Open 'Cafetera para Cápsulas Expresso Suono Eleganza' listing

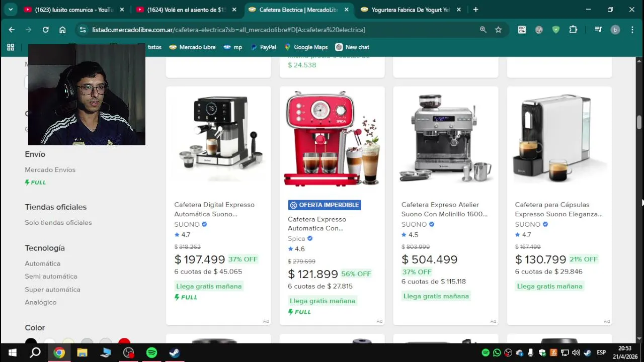tap(558, 209)
